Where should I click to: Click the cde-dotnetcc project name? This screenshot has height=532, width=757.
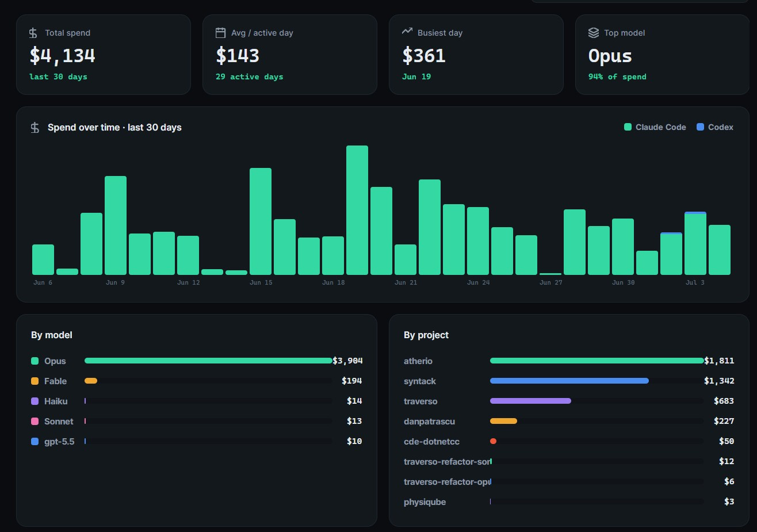(431, 442)
